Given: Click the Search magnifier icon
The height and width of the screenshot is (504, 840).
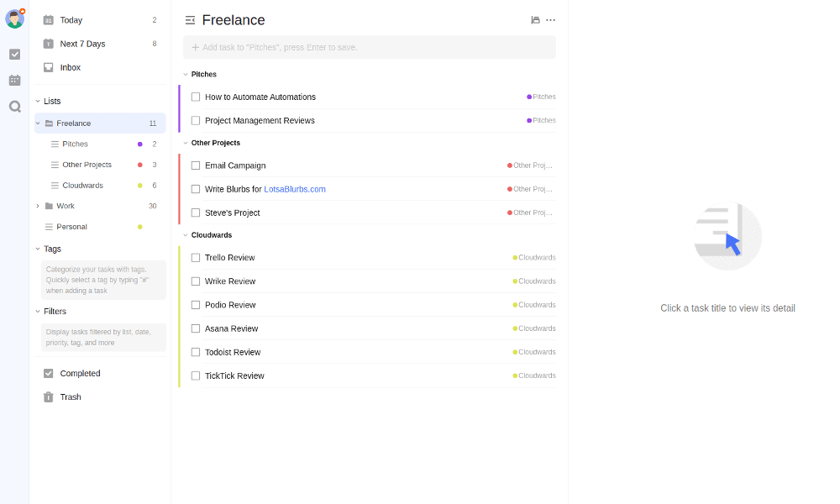Looking at the screenshot, I should tap(14, 107).
